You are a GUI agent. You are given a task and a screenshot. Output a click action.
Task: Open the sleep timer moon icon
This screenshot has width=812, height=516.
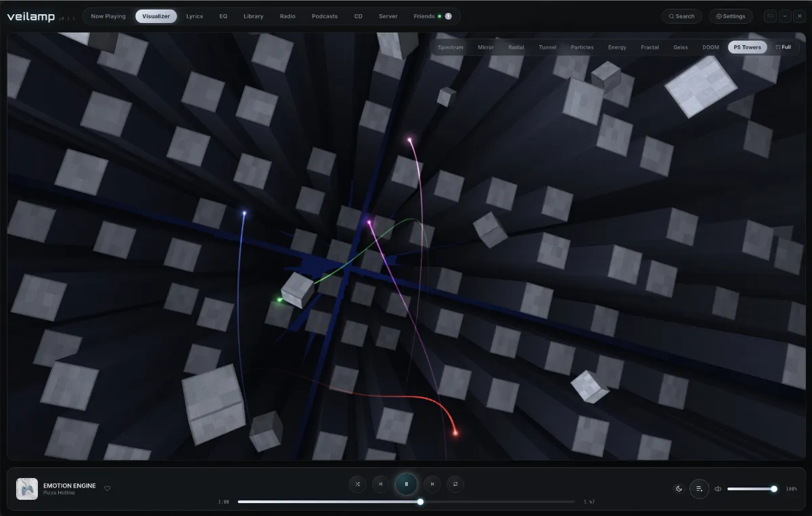click(679, 489)
